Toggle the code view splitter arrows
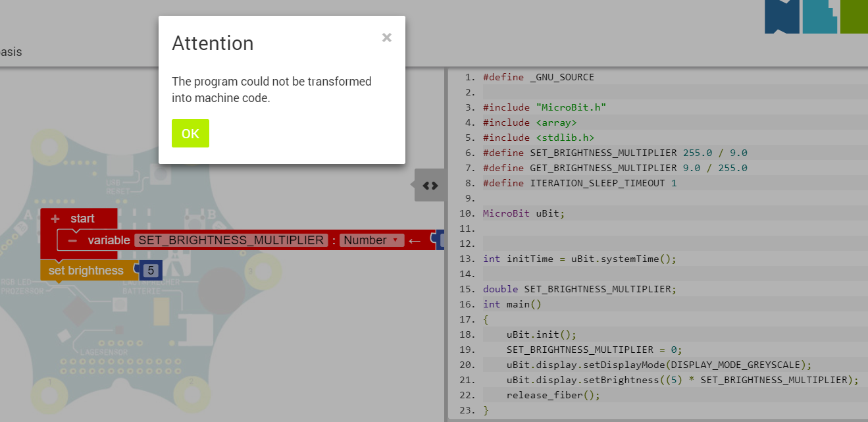The height and width of the screenshot is (422, 868). tap(430, 186)
